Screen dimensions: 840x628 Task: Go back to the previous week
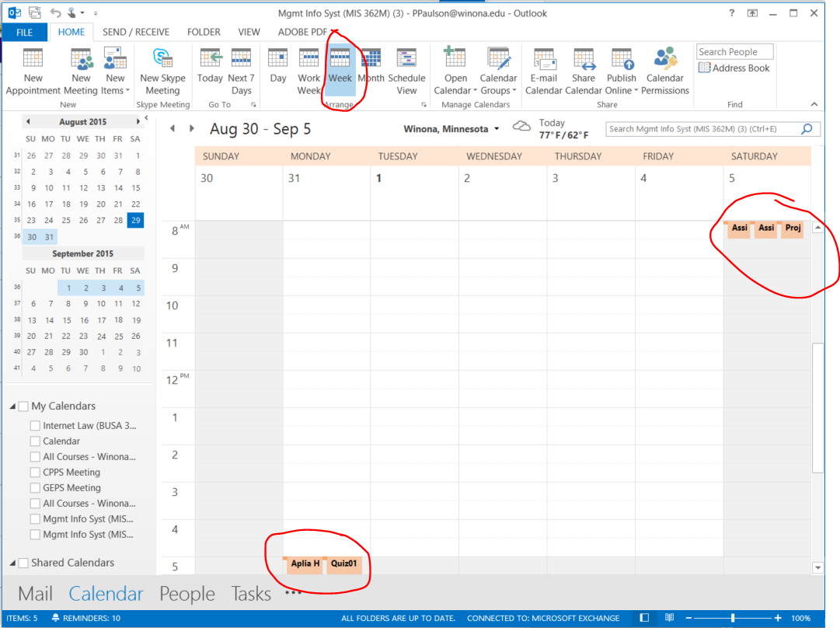pos(173,128)
